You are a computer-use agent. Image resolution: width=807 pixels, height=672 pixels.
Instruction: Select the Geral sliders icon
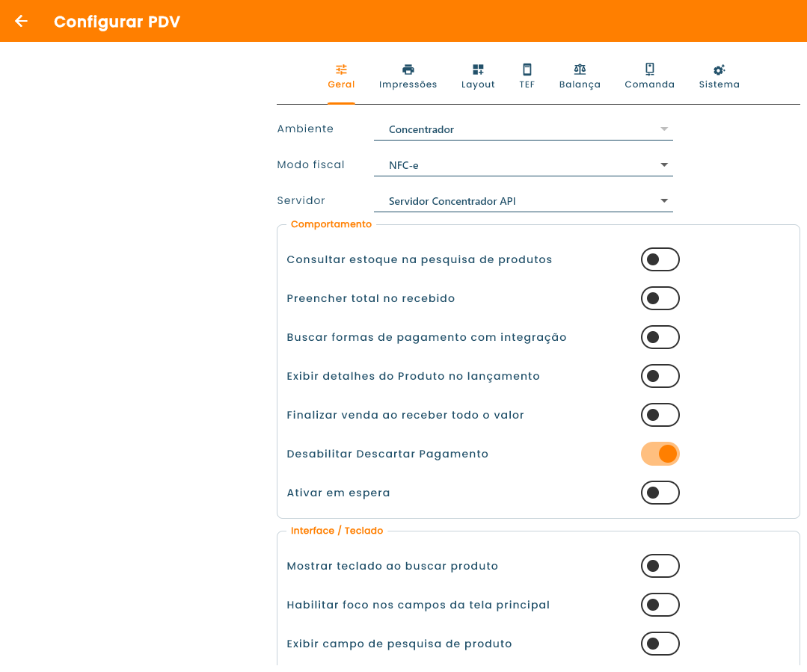pos(341,70)
